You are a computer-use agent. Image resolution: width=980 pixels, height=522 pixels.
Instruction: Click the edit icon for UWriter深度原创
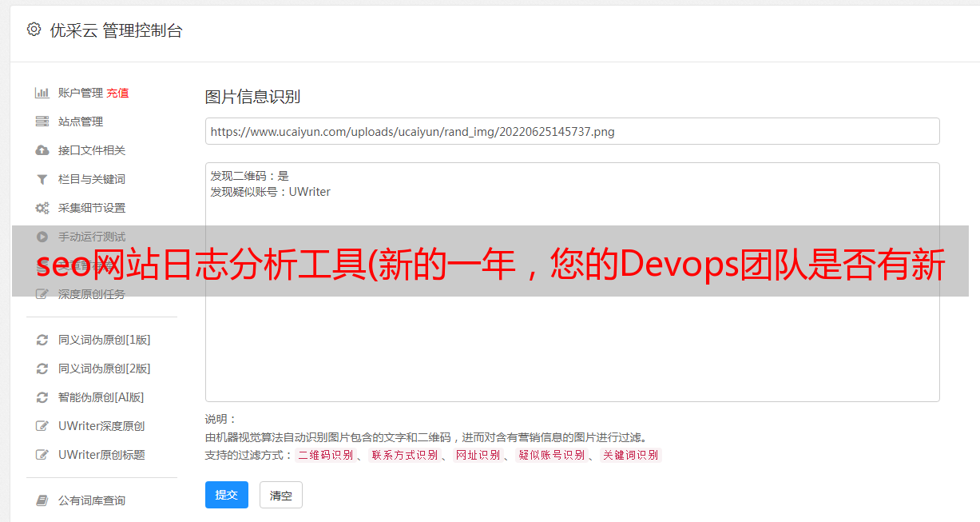point(42,426)
